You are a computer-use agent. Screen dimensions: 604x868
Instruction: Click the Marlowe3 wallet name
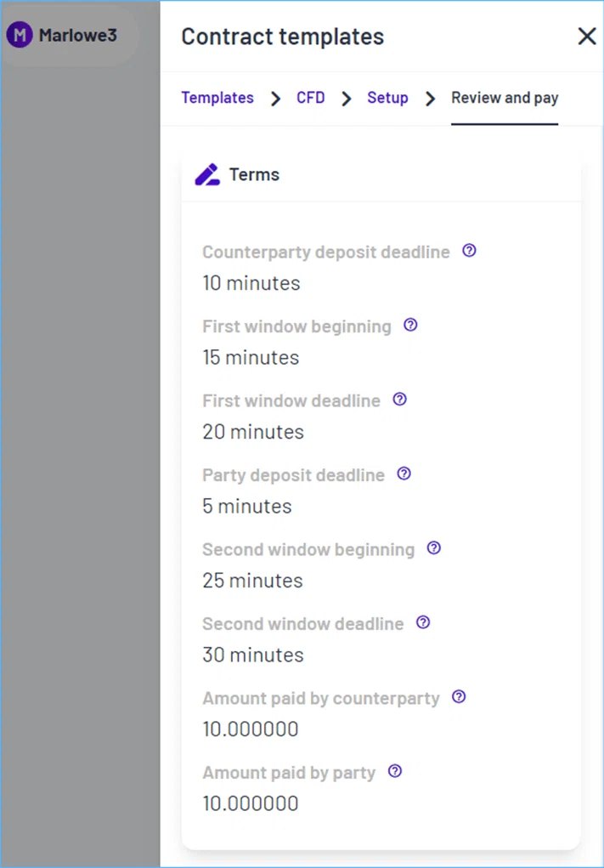[78, 36]
